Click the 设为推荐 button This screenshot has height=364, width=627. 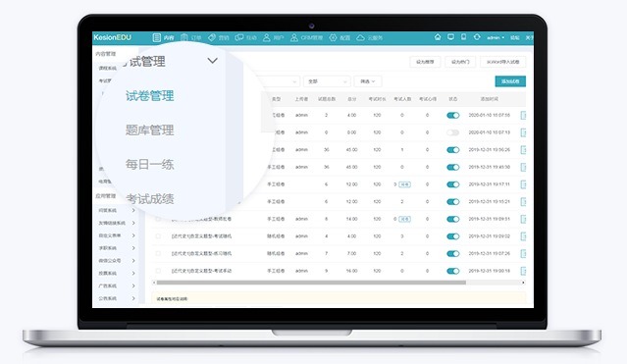pos(425,62)
